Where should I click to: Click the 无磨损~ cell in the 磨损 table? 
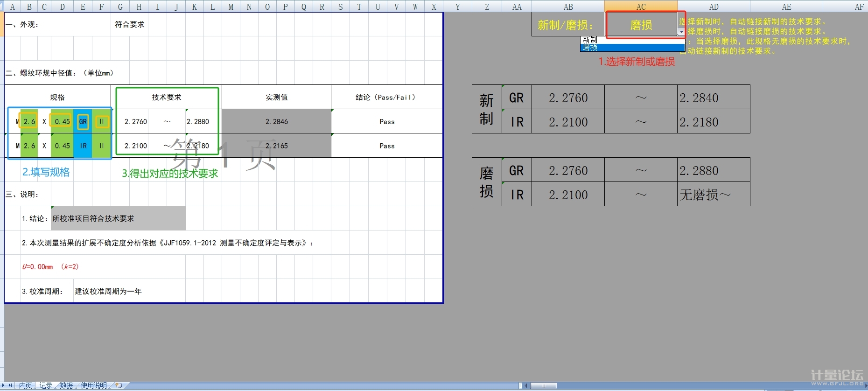[x=713, y=195]
